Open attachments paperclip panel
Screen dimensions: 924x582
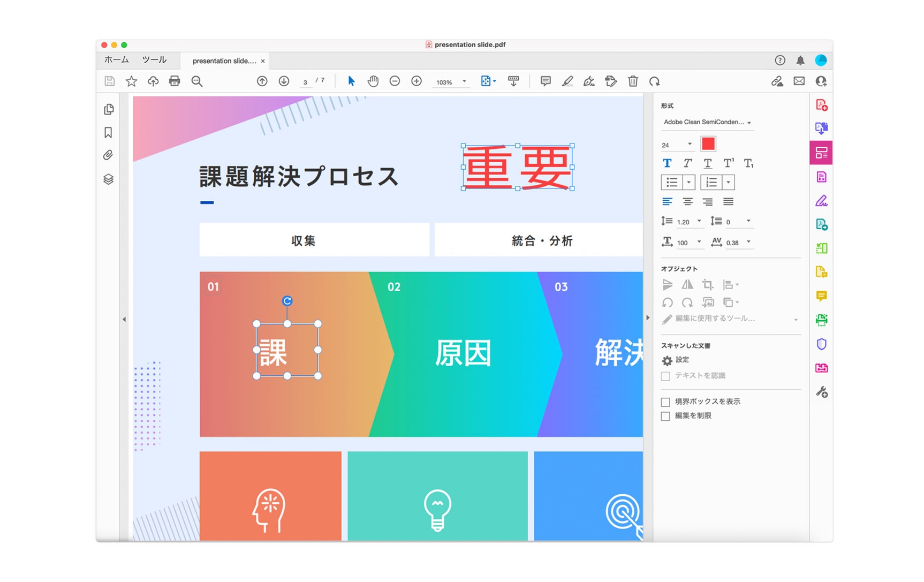(x=108, y=155)
